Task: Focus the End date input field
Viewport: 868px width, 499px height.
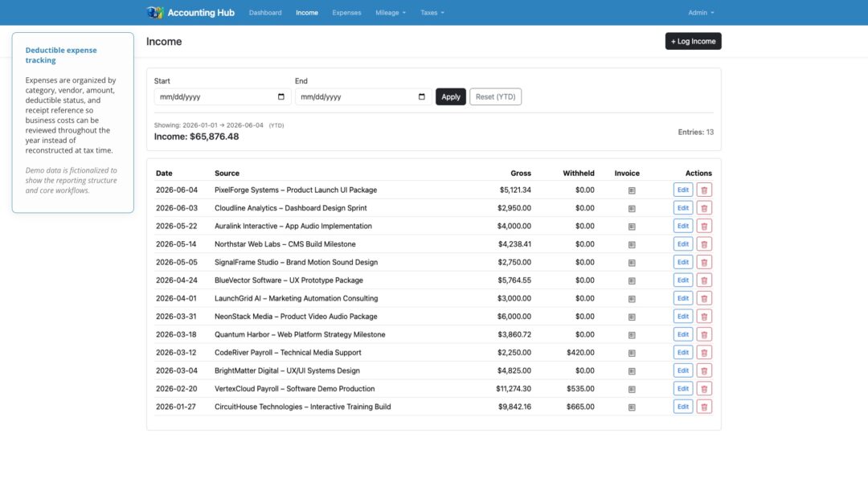Action: coord(363,96)
